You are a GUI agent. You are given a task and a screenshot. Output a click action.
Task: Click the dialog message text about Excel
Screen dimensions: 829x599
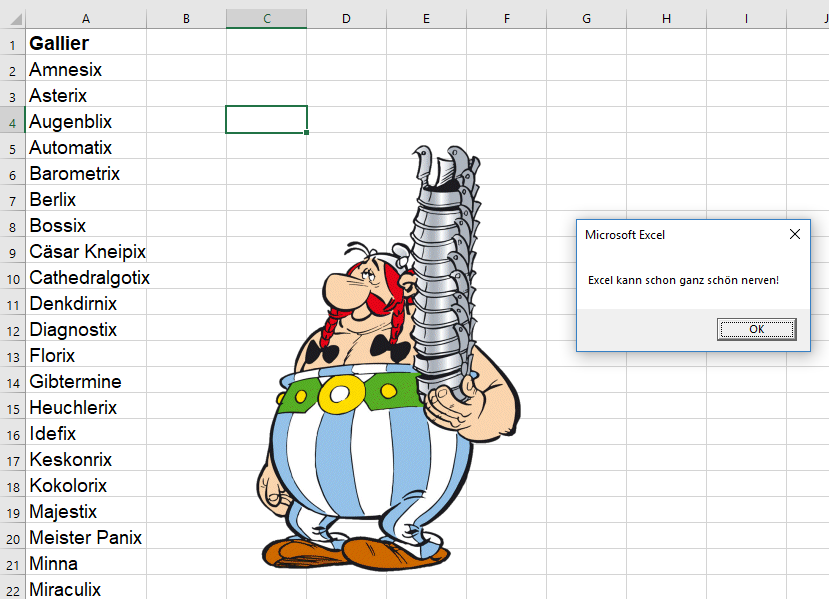click(x=683, y=280)
